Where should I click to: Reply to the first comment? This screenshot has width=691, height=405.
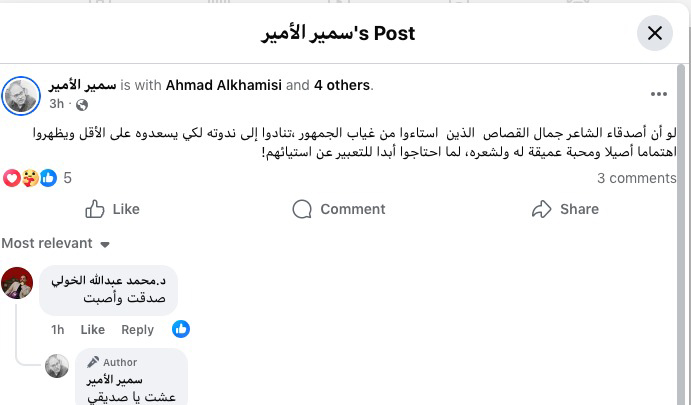[137, 330]
